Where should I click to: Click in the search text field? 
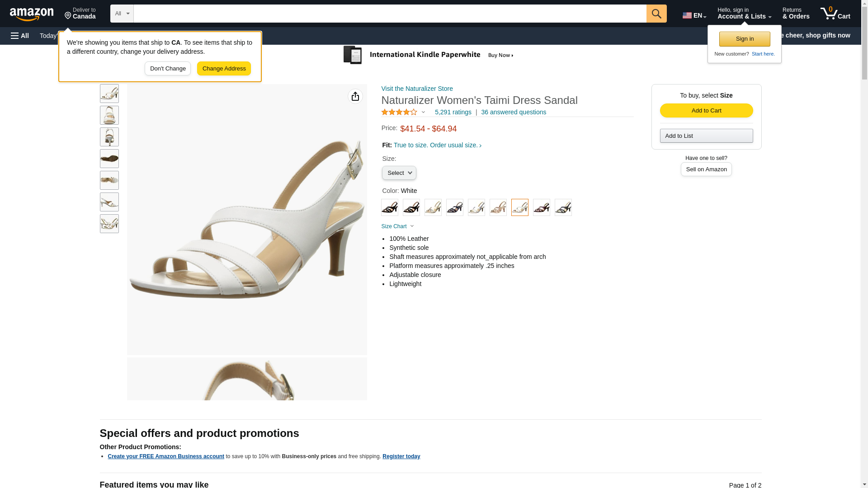point(390,14)
